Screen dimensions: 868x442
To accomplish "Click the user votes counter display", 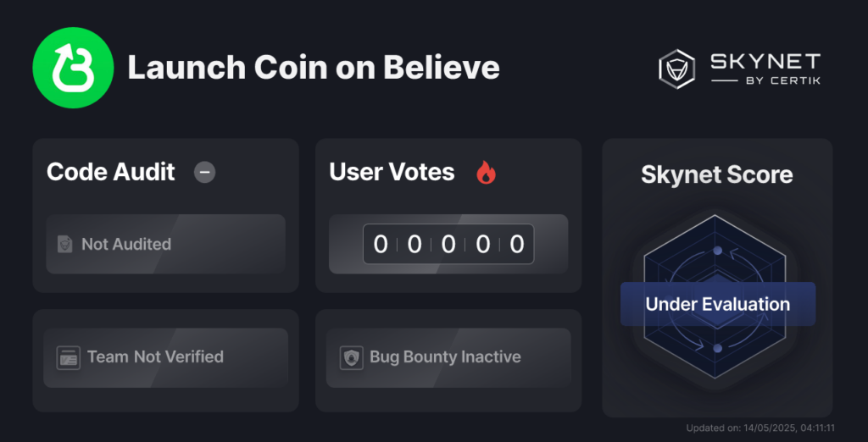I will [x=448, y=244].
